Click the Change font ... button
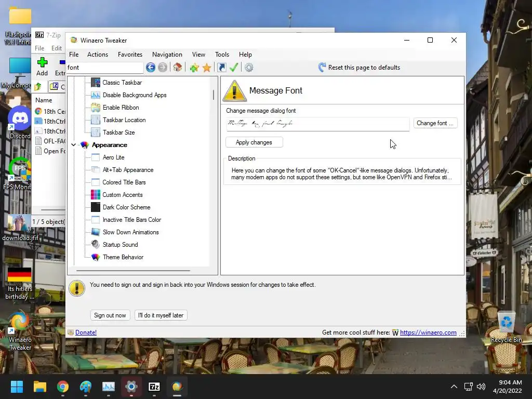The height and width of the screenshot is (399, 532). coord(435,123)
